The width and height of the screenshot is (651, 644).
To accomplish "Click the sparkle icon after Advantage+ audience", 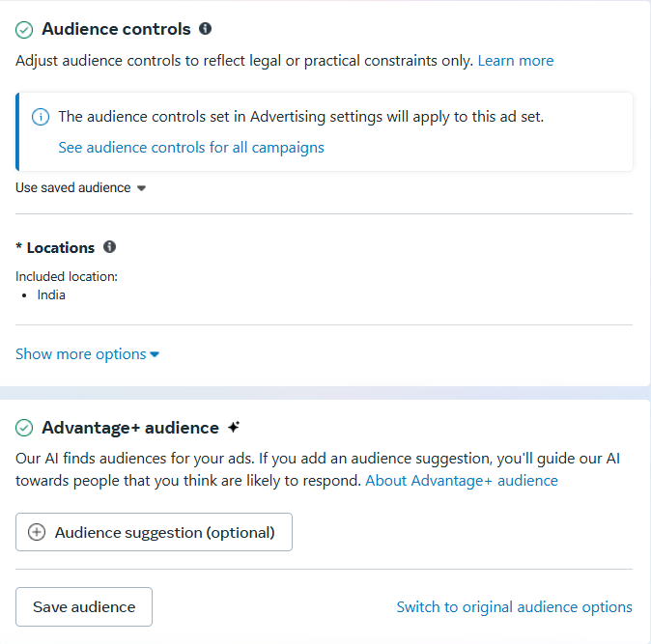I will pos(233,428).
